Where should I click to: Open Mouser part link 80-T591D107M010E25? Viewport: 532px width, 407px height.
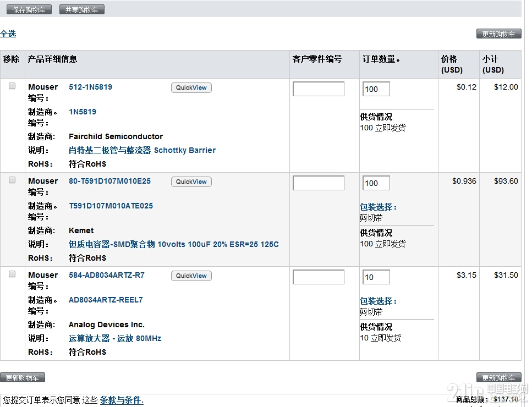coord(109,181)
